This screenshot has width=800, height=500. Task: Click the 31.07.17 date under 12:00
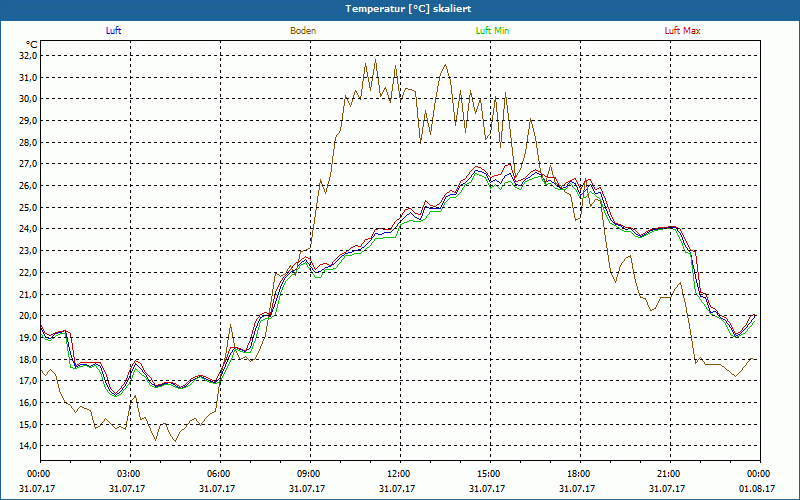(397, 489)
